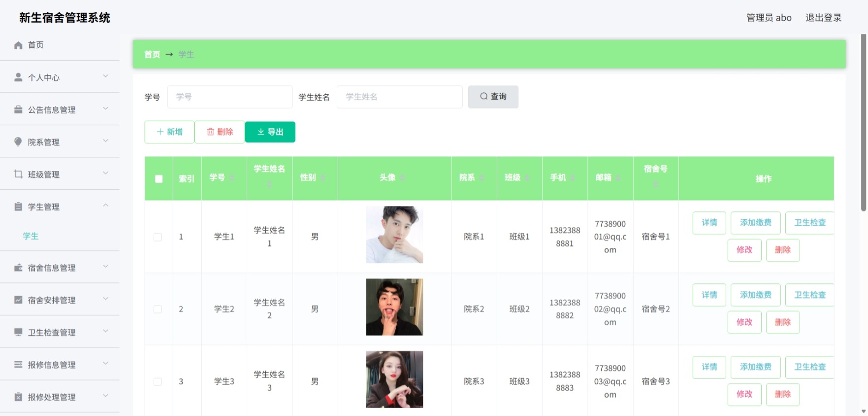Expand the 报修信息管理 menu chevron
This screenshot has width=868, height=416.
pos(105,364)
